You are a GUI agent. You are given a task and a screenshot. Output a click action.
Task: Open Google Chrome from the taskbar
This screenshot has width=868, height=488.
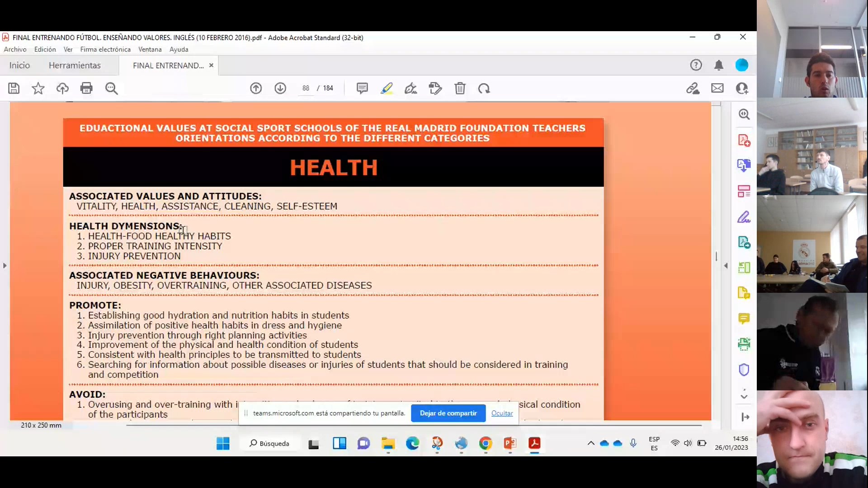click(486, 443)
